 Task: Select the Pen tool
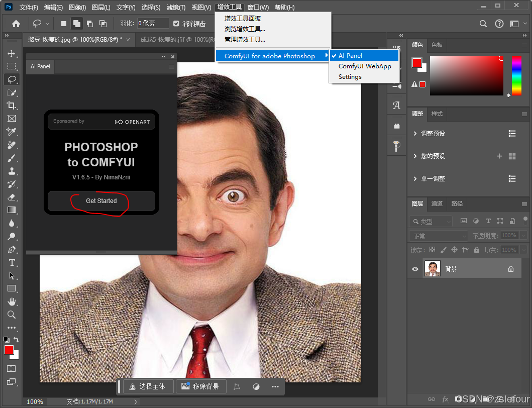tap(12, 250)
